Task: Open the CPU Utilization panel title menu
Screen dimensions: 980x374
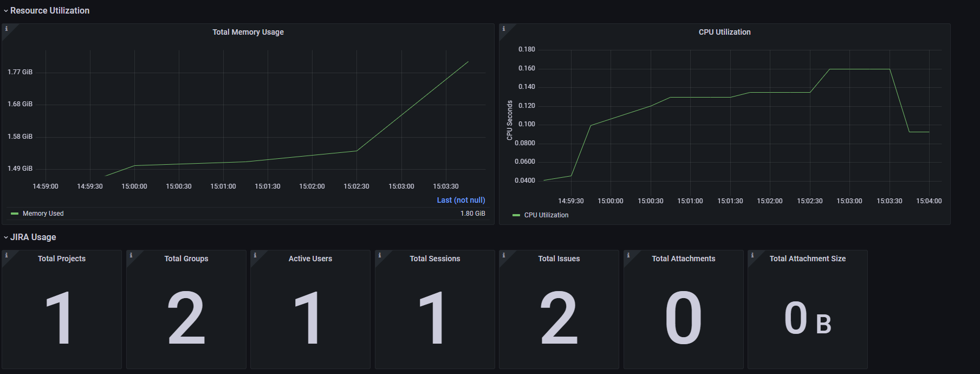Action: click(725, 32)
